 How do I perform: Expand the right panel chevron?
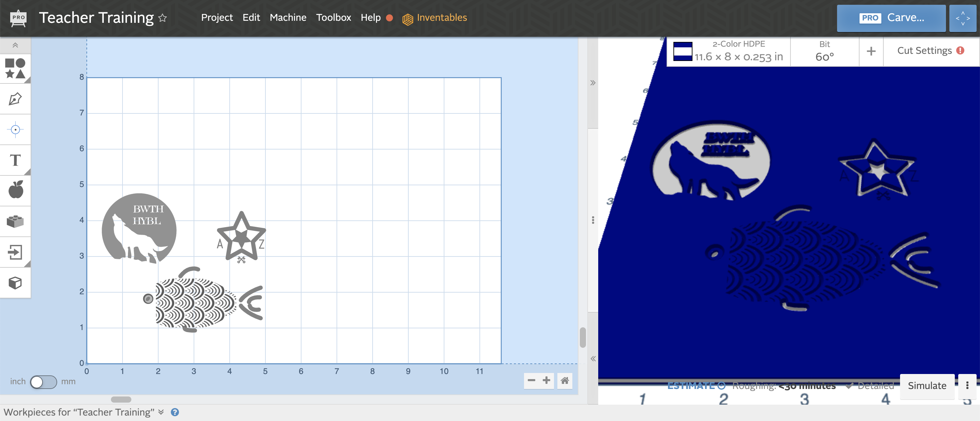[592, 82]
